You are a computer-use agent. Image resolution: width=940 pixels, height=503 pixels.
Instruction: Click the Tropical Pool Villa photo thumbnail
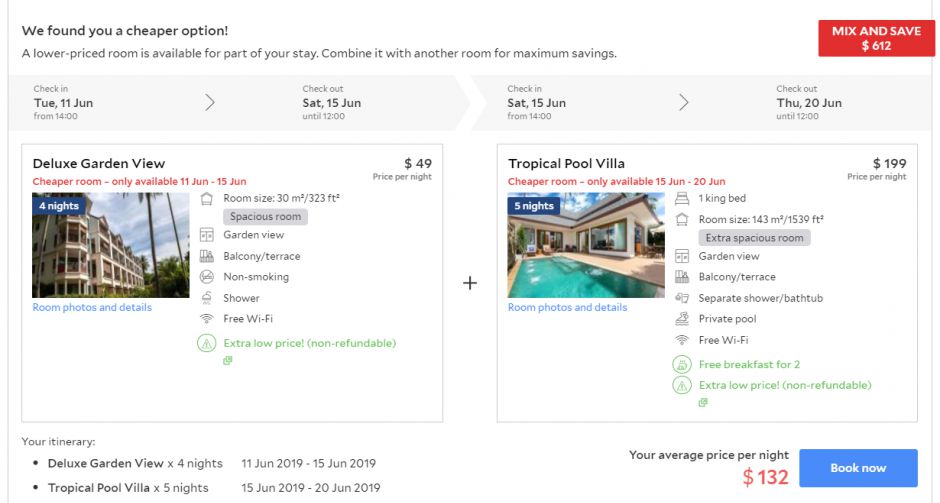pos(586,245)
